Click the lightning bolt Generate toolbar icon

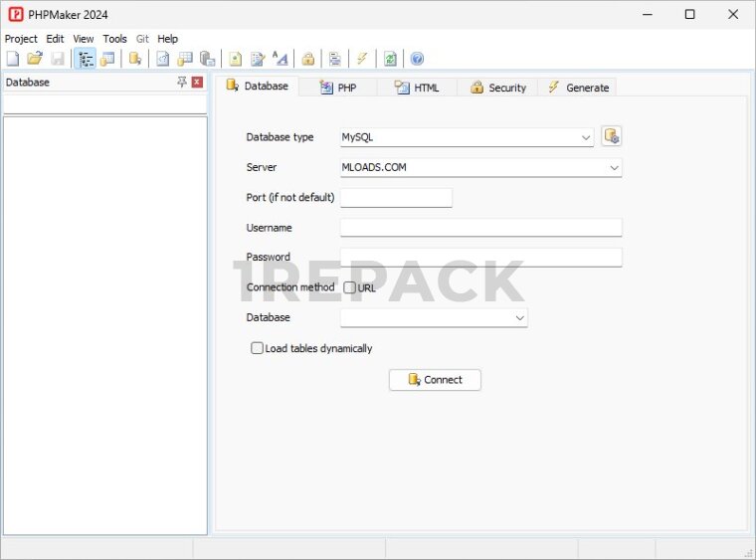(362, 59)
